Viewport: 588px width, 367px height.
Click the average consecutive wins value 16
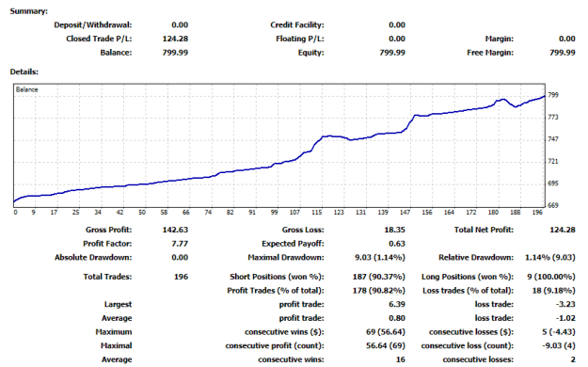click(401, 359)
